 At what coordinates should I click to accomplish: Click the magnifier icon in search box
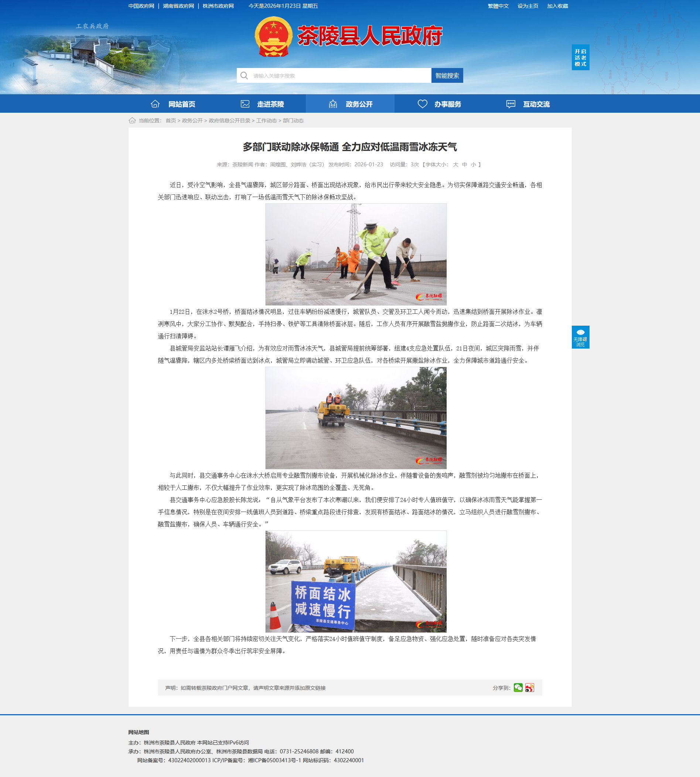[x=244, y=75]
